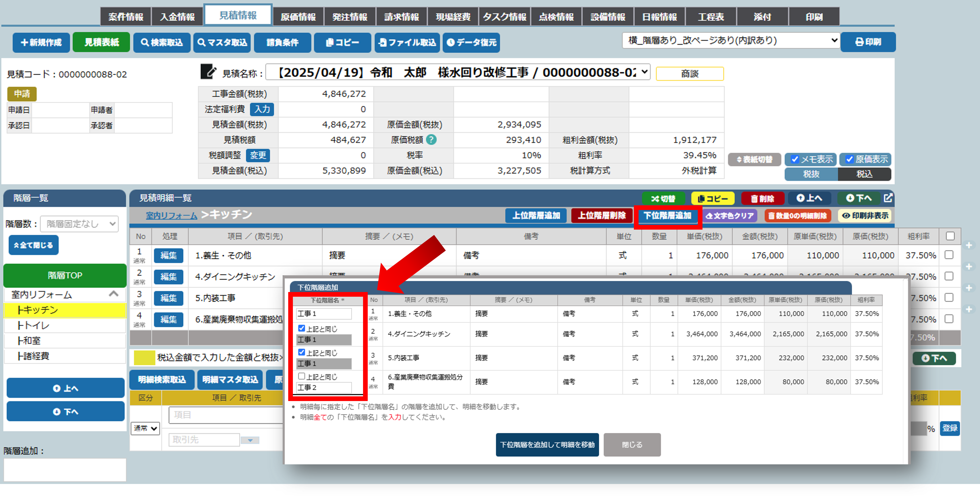Click the yellow コピー button in detail header
980x496 pixels.
(713, 198)
